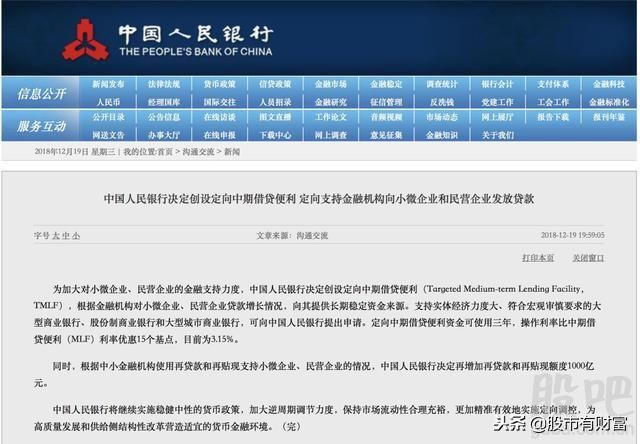
Task: Set font size to 大
Action: point(56,236)
